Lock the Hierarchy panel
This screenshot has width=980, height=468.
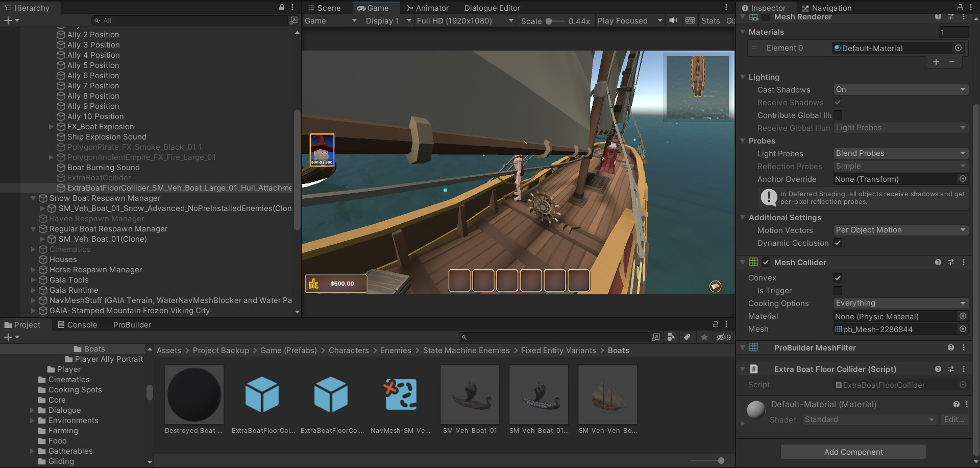281,7
